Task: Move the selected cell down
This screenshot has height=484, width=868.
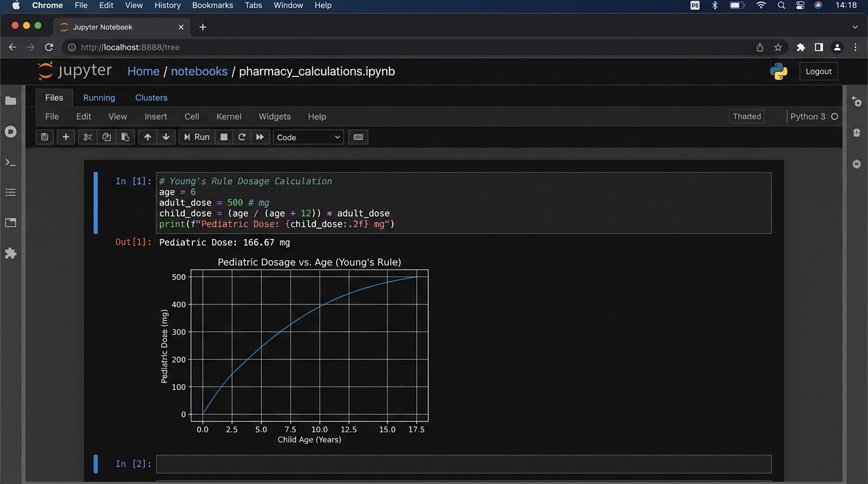Action: tap(166, 137)
